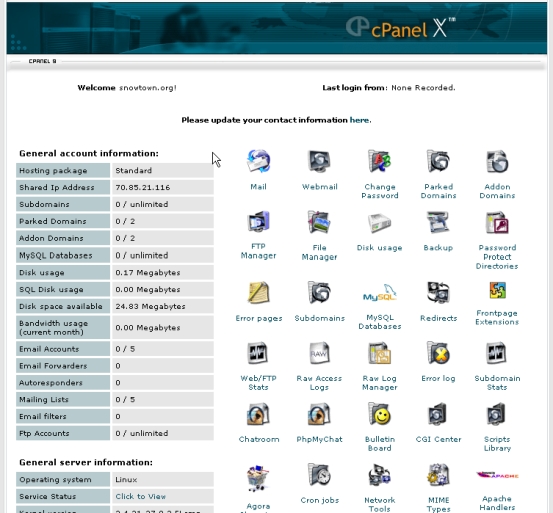The width and height of the screenshot is (553, 513).
Task: Open the Scripts Library icon
Action: (x=496, y=414)
